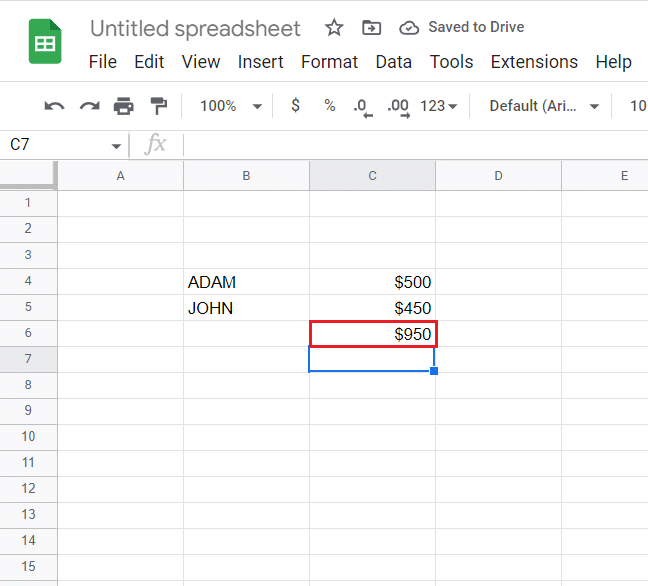Select row 1 header

point(28,203)
